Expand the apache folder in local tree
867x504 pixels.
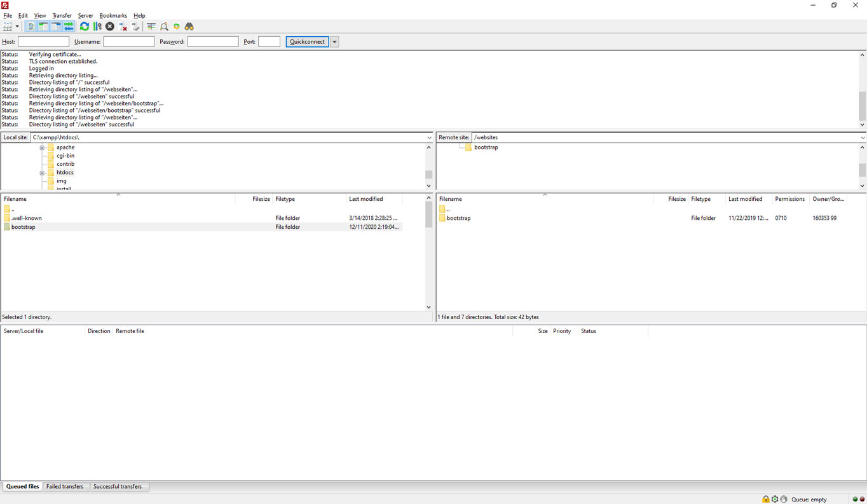pos(42,147)
